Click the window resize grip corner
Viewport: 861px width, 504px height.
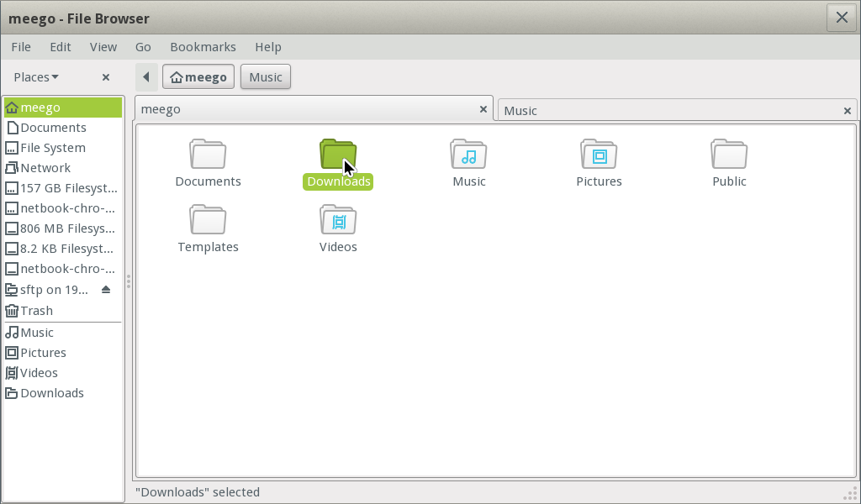(x=850, y=493)
